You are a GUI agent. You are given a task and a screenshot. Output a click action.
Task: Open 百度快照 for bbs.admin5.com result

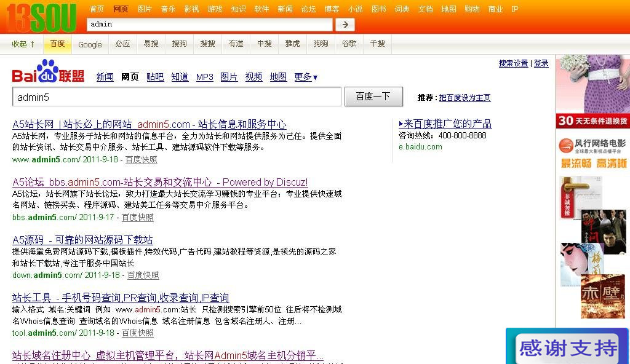pyautogui.click(x=137, y=218)
